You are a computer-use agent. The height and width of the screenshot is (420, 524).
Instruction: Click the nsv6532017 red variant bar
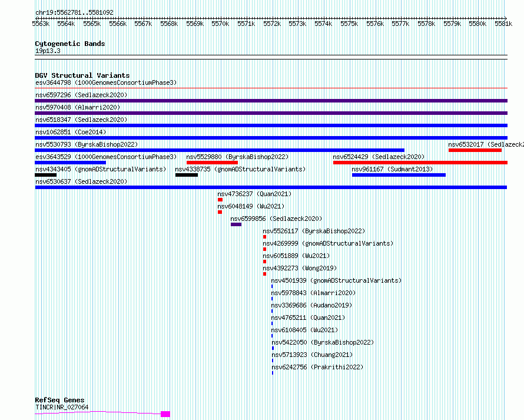click(475, 150)
